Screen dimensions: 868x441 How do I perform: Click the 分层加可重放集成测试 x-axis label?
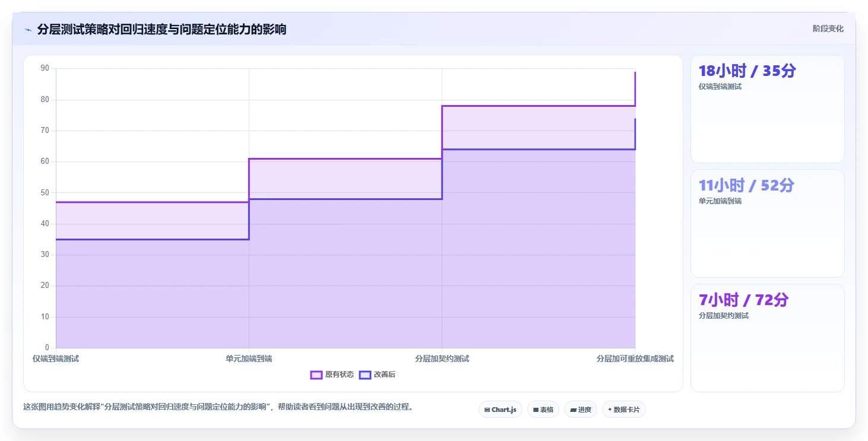(x=635, y=358)
